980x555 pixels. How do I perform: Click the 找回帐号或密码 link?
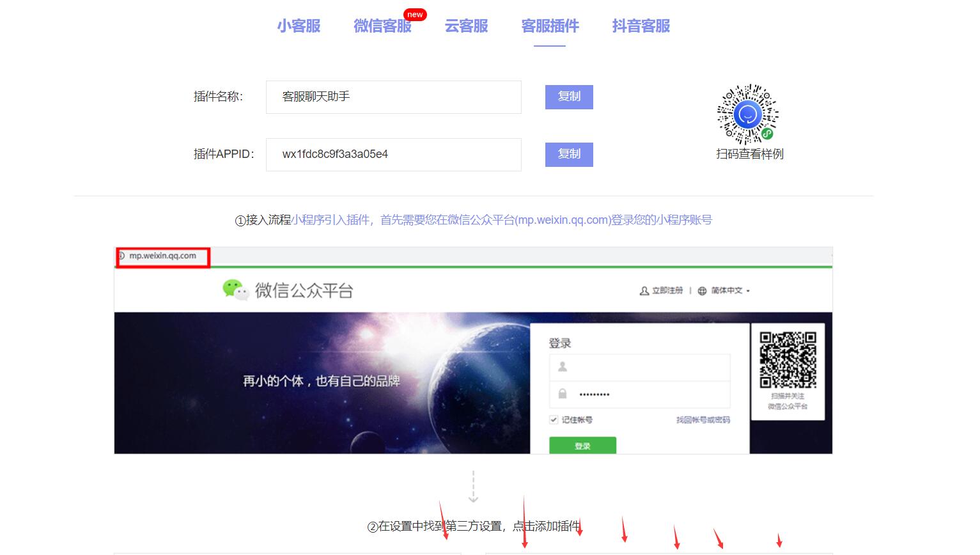(x=703, y=420)
